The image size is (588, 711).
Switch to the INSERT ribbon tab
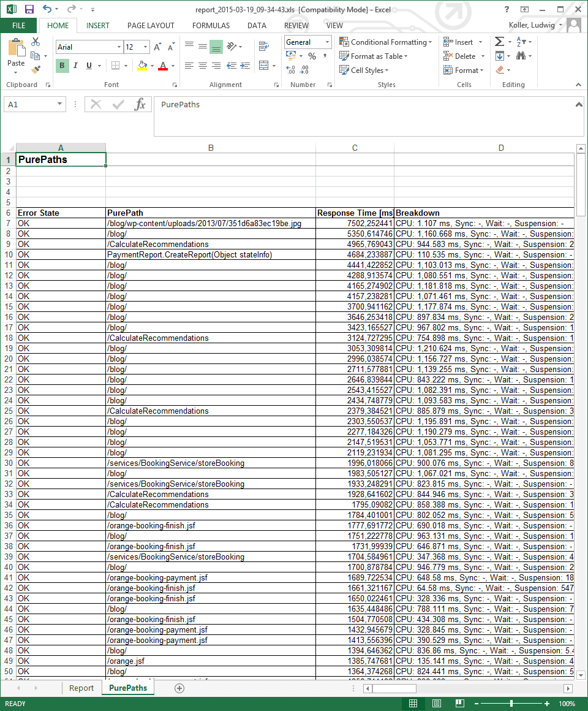(x=97, y=26)
